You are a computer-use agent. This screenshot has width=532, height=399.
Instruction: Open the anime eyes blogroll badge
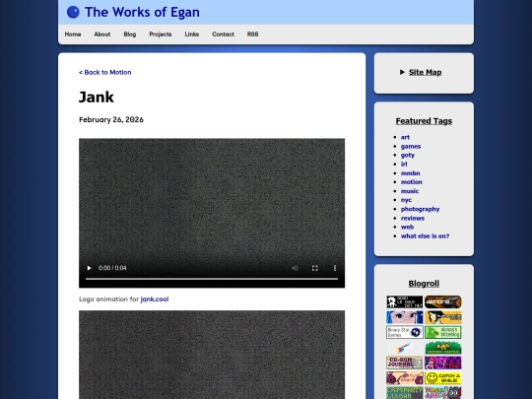click(405, 317)
